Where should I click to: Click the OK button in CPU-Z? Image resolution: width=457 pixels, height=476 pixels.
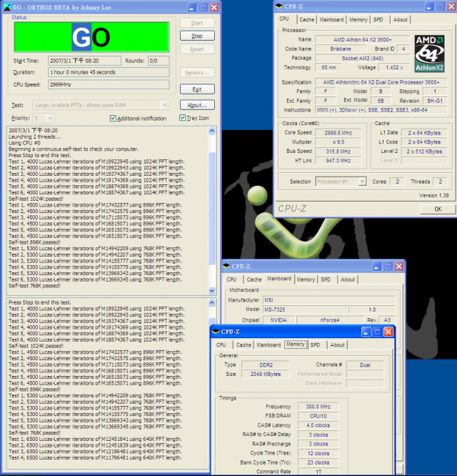coord(438,209)
